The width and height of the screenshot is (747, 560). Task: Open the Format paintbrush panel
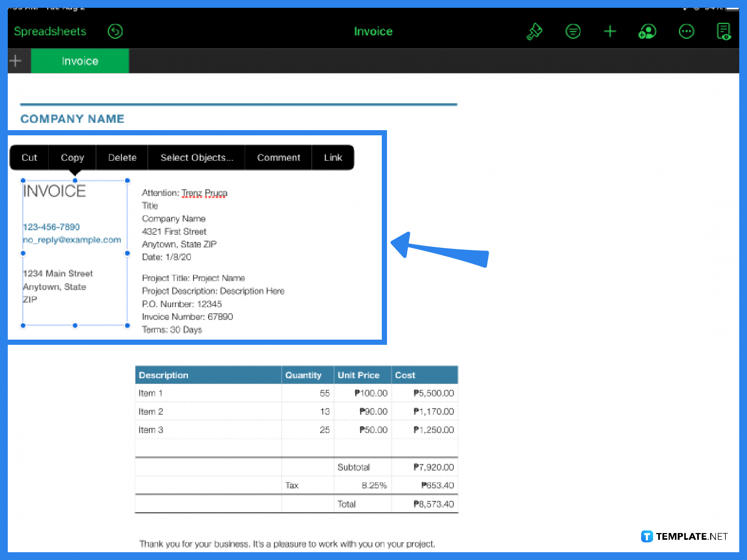tap(535, 31)
